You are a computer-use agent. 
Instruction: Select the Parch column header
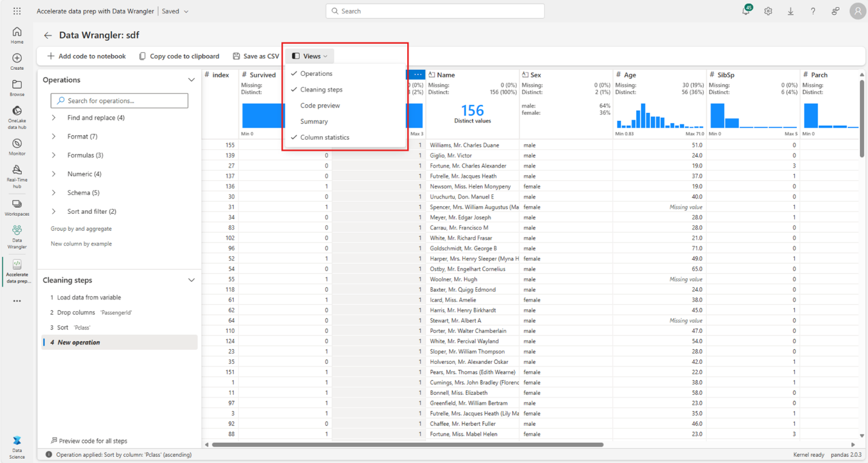(x=830, y=75)
